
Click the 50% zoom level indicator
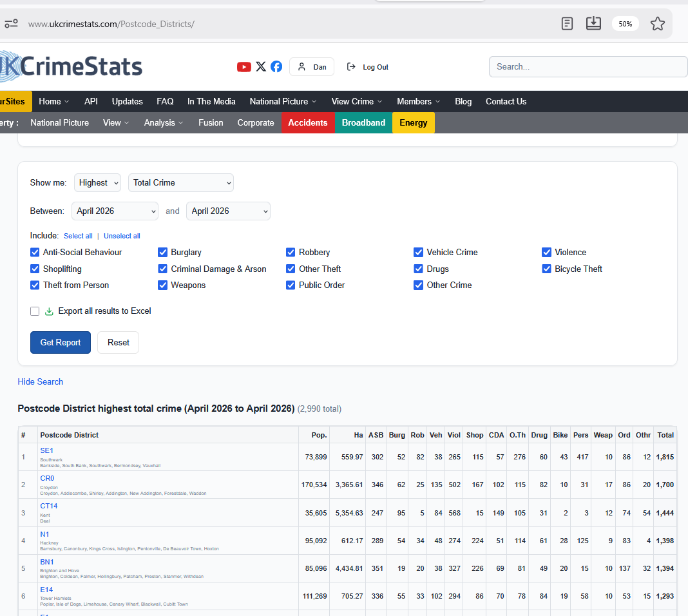click(626, 24)
